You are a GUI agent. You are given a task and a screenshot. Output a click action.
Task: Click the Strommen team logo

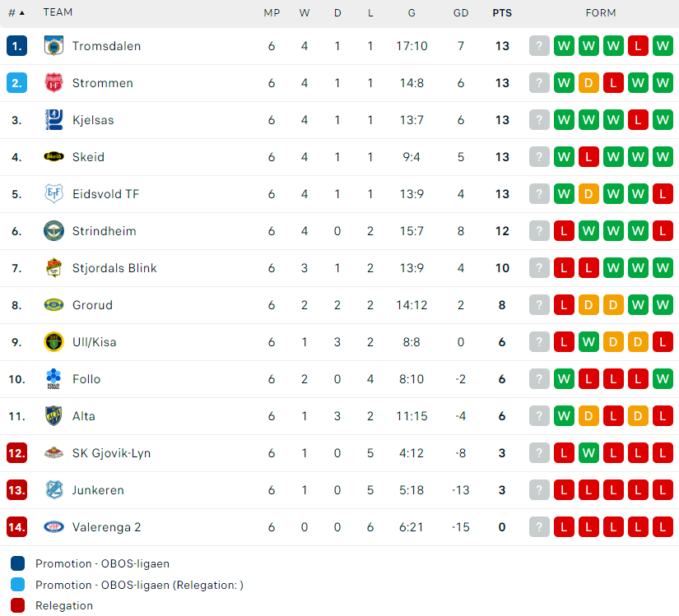[x=53, y=83]
